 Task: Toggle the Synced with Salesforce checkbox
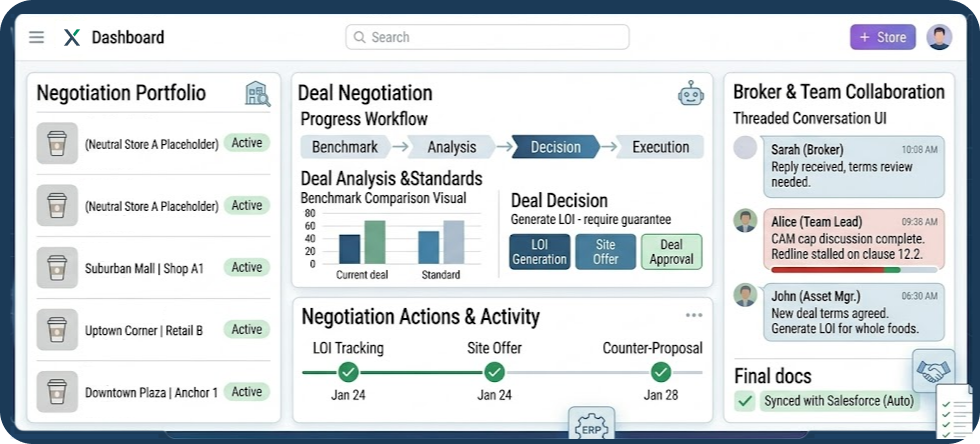745,401
